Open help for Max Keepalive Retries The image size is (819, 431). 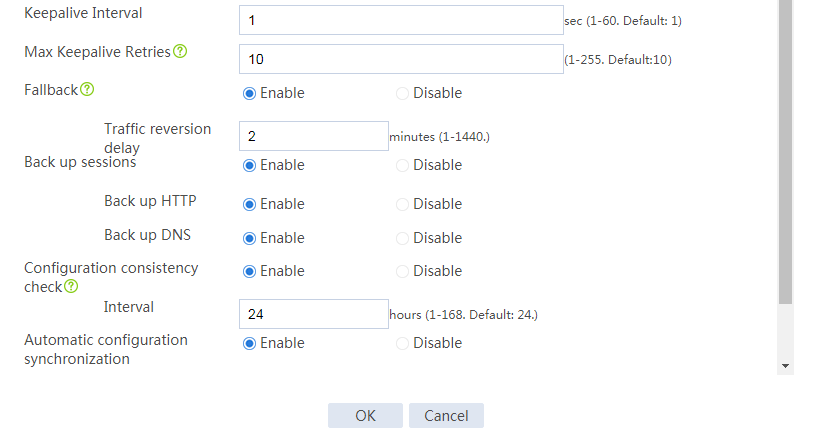click(x=180, y=51)
